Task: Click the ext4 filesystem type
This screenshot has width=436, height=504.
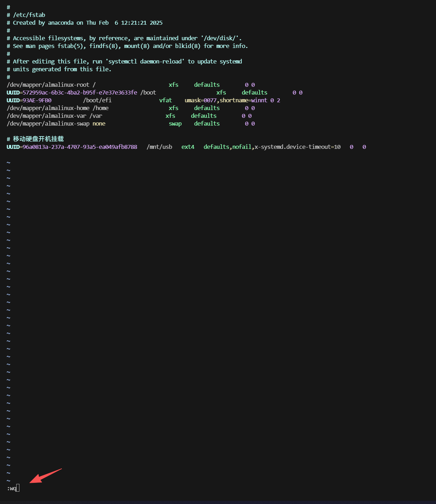Action: (188, 147)
